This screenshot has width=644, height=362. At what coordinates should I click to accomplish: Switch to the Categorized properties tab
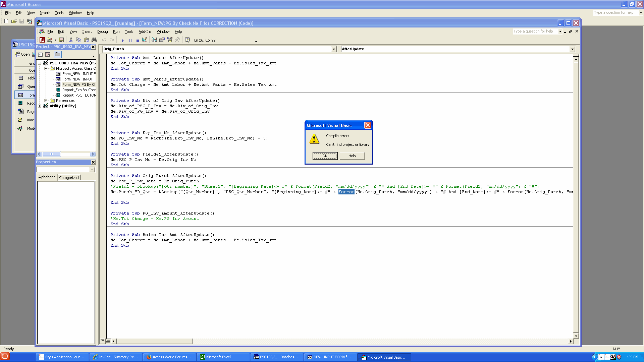click(x=69, y=178)
